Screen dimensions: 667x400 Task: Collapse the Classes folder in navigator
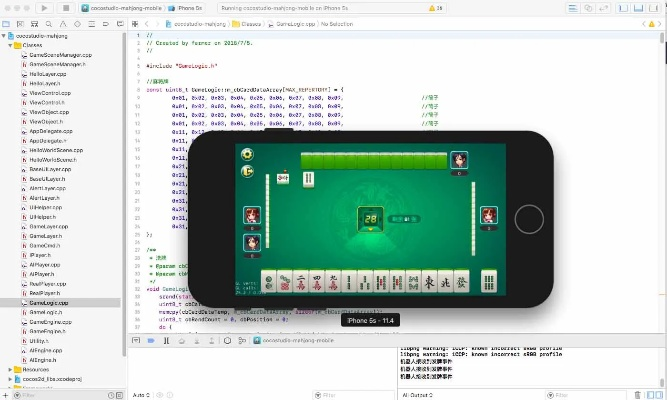pyautogui.click(x=12, y=46)
